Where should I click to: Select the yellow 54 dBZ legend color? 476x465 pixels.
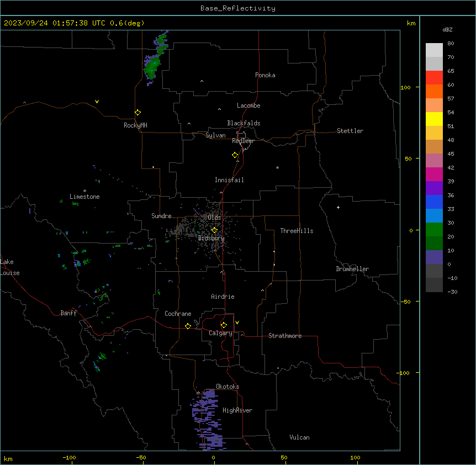pyautogui.click(x=434, y=119)
